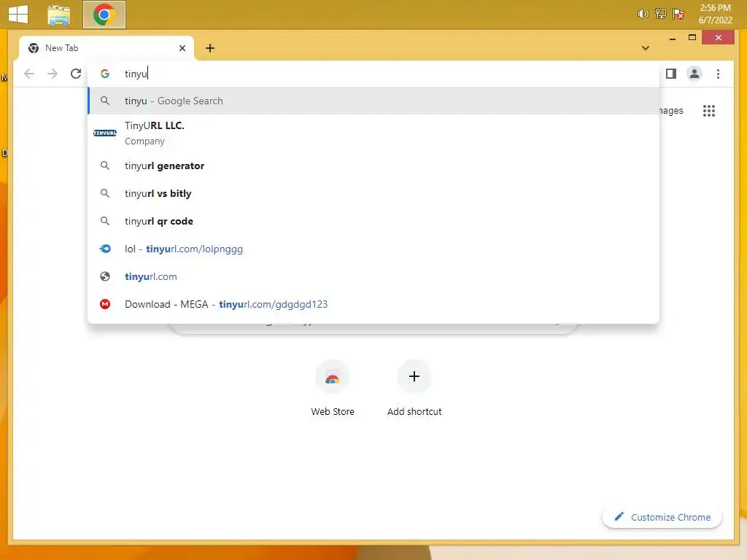
Task: Choose the 'tinyurl generator' suggestion
Action: [373, 166]
